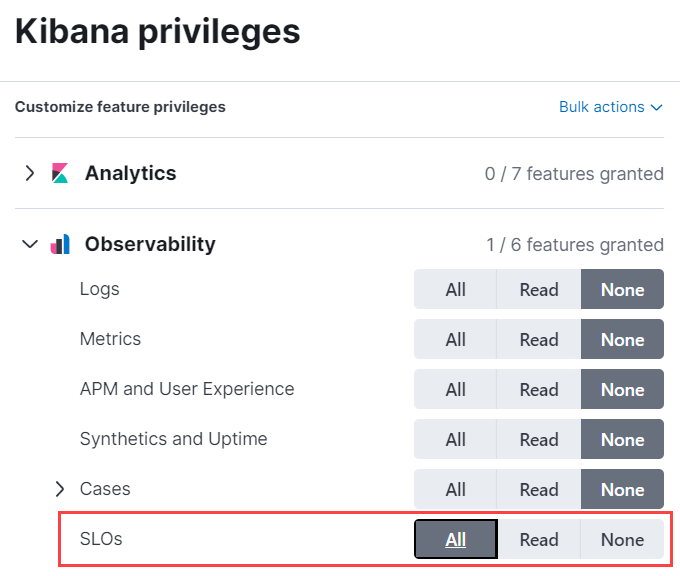The image size is (680, 576).
Task: Click the None option for Logs
Action: [x=622, y=290]
